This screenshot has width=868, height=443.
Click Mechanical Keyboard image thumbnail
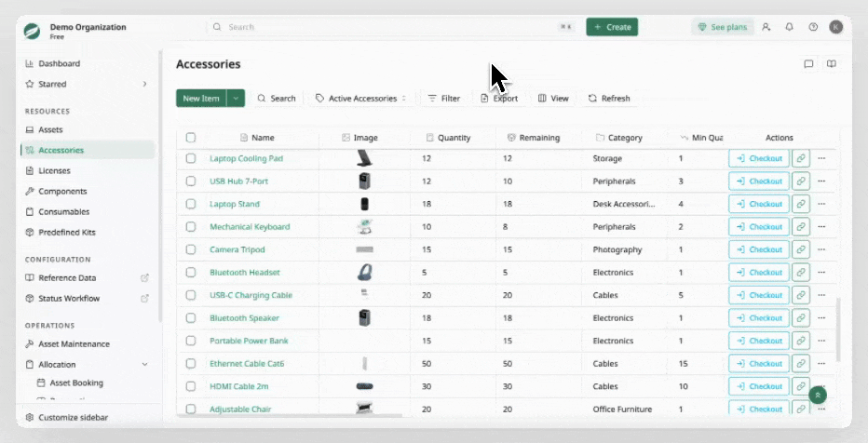pos(364,227)
